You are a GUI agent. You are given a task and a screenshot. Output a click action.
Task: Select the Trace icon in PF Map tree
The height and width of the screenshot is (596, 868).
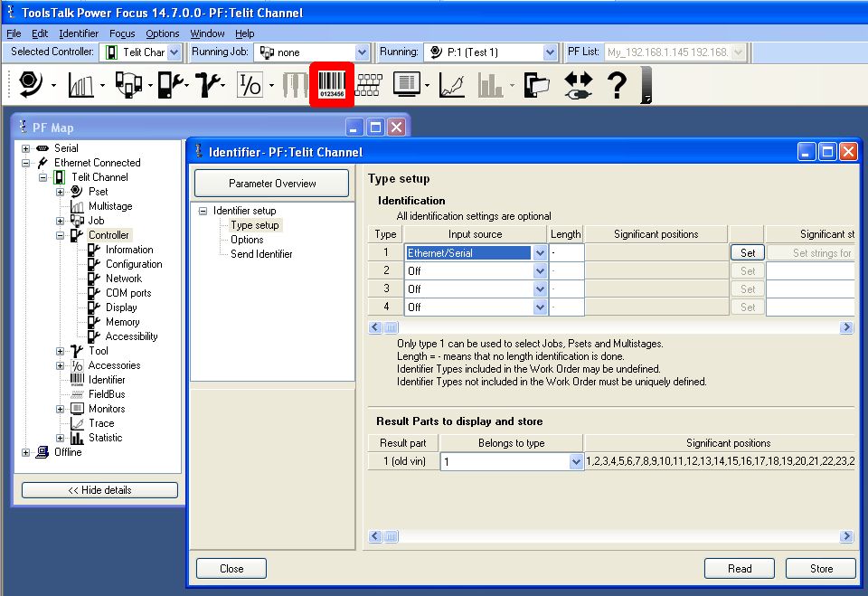tap(77, 423)
